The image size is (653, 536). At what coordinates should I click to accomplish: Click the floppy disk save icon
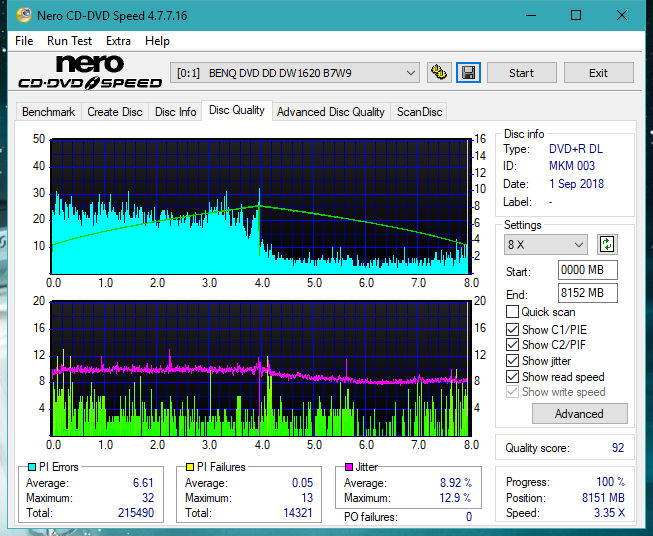click(469, 73)
